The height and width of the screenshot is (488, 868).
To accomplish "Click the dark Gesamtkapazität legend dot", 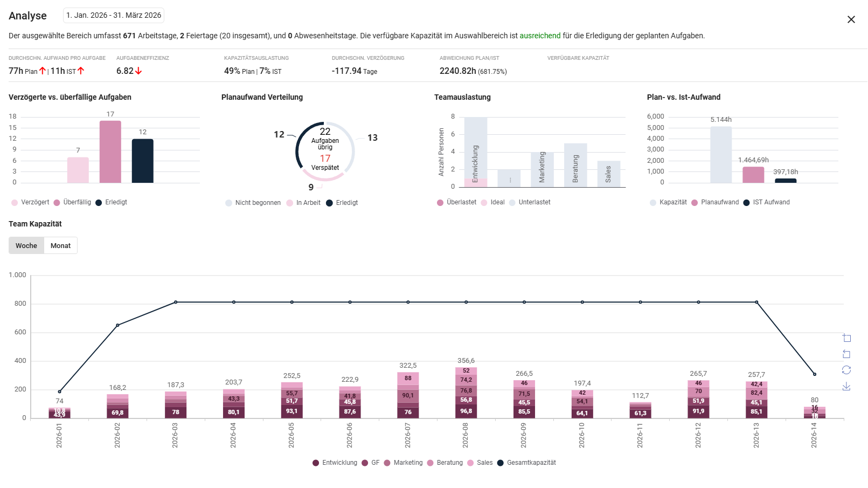I will point(500,463).
